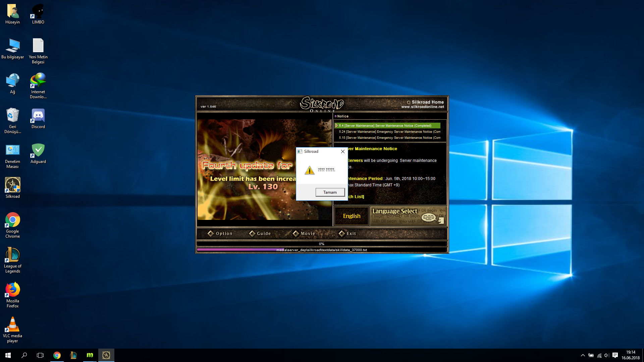Open the Language Select panel
Screen dimensions: 644x362
pos(408,216)
